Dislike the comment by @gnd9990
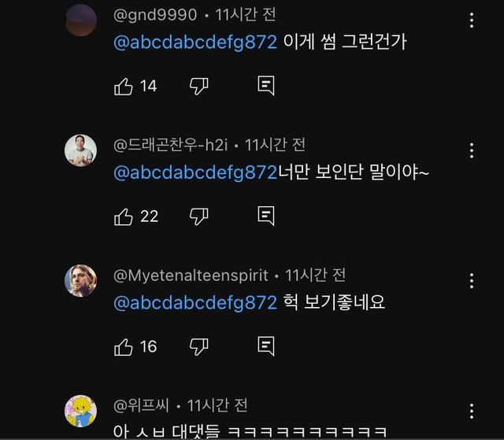 click(x=199, y=87)
